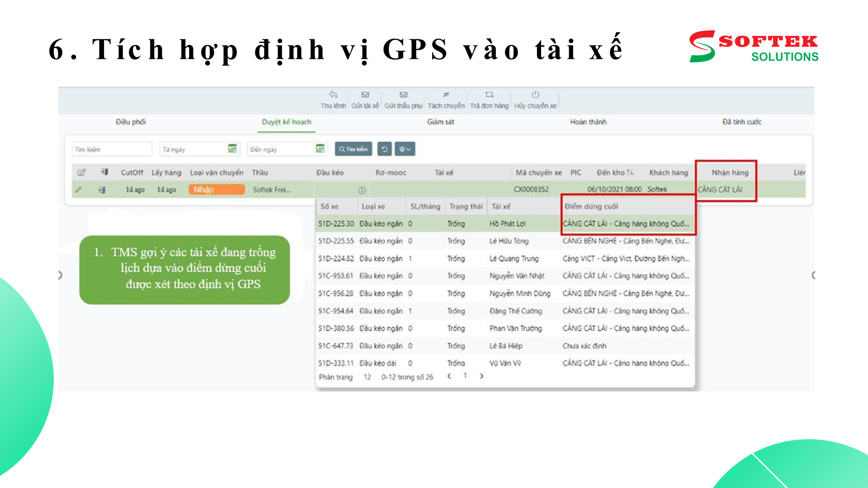Image resolution: width=868 pixels, height=488 pixels.
Task: Expand the calendar picker for Đến ngày
Action: pyautogui.click(x=320, y=149)
